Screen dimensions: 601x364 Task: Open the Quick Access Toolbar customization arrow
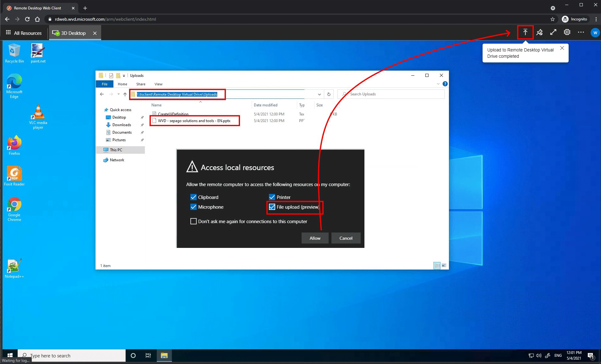click(124, 75)
